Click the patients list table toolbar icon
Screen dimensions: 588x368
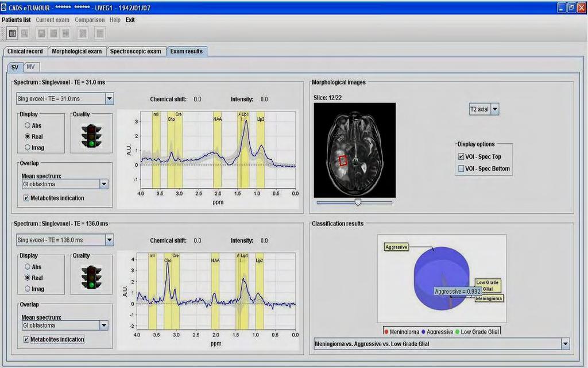click(x=13, y=34)
